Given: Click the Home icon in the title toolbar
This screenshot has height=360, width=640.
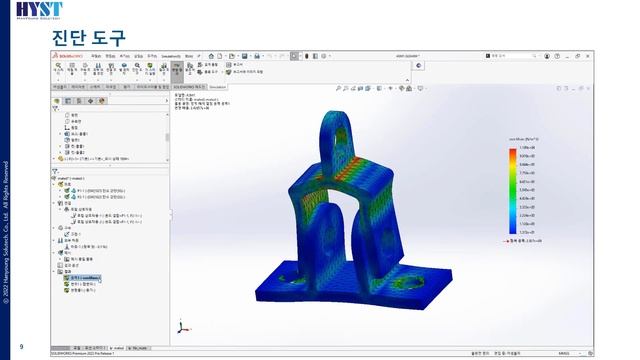Looking at the screenshot, I should tap(211, 56).
